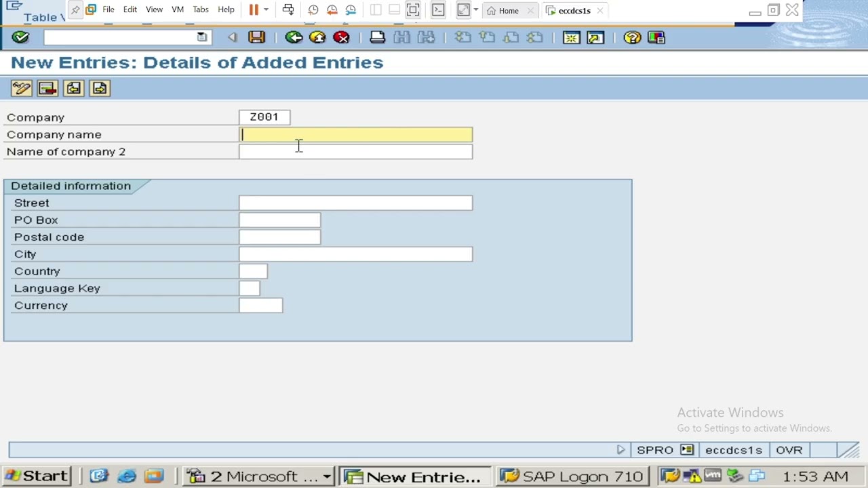Click the yellow Exit arrow icon

coord(317,37)
